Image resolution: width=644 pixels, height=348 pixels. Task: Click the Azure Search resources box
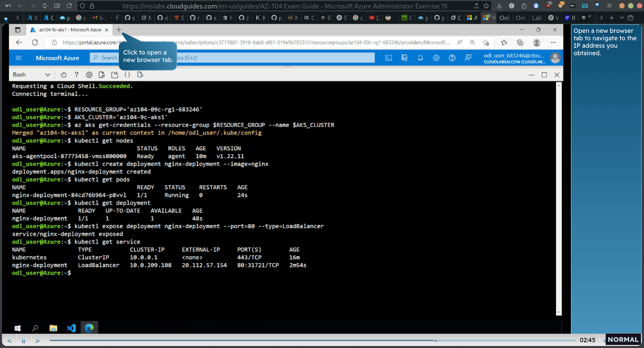232,58
